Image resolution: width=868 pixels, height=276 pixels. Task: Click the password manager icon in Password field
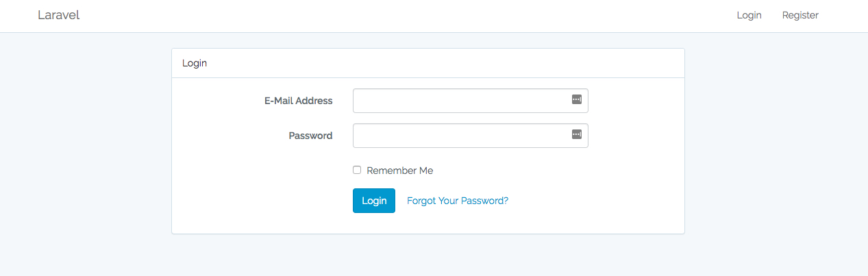[x=576, y=135]
